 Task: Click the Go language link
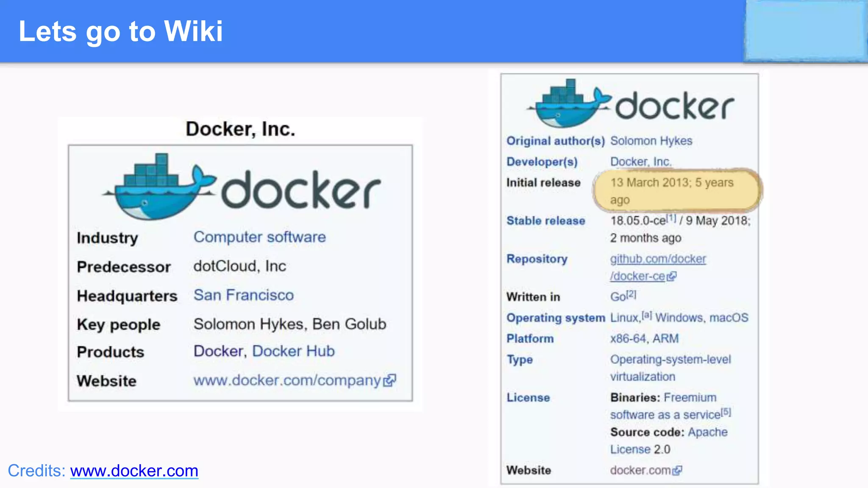pyautogui.click(x=618, y=297)
